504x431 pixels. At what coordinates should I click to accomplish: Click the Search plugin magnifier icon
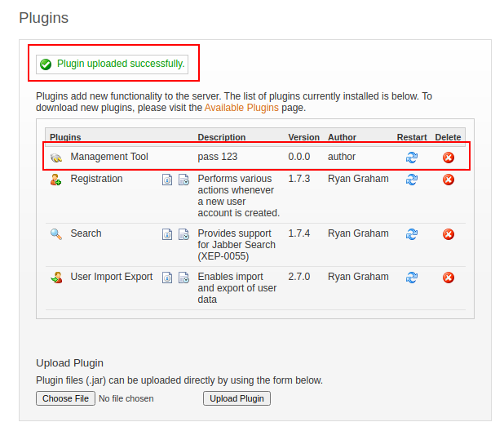point(56,234)
